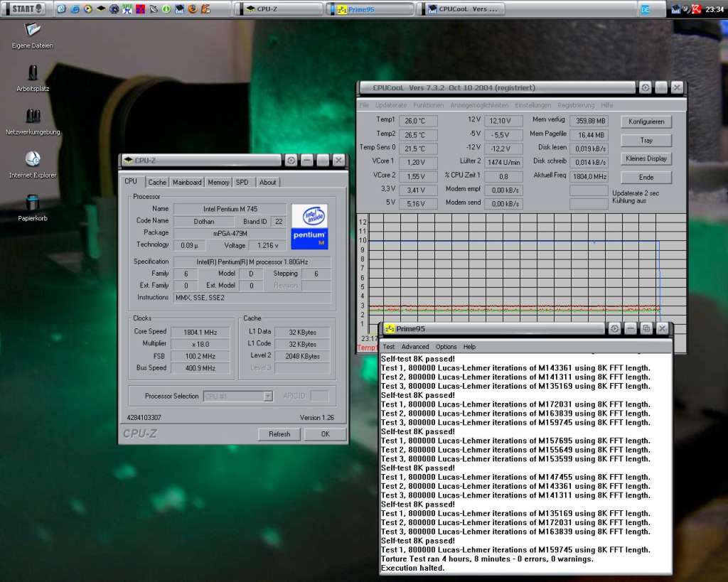The image size is (728, 582).
Task: Switch to the Memory tab in CPU-Z
Action: pos(218,183)
